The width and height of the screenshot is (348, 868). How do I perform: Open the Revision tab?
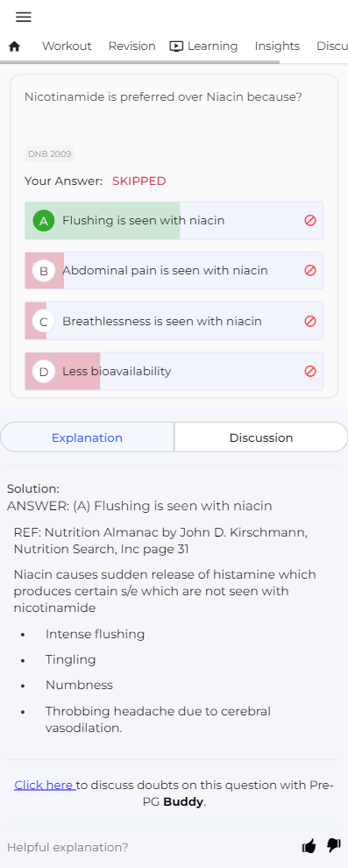pyautogui.click(x=131, y=46)
